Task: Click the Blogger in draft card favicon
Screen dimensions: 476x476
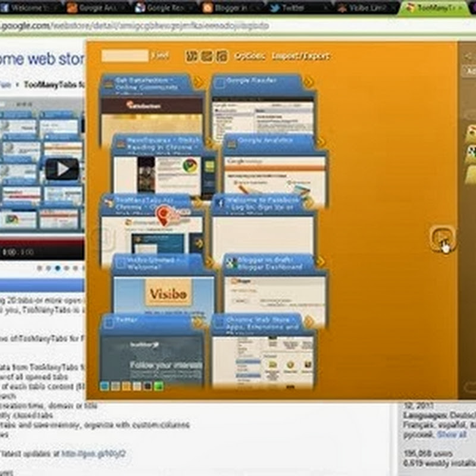Action: click(x=231, y=263)
